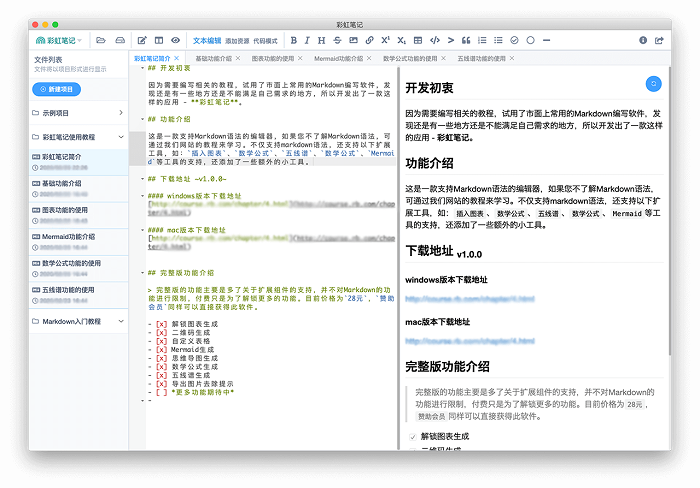Switch to 文本编辑 mode
The image size is (700, 488).
[x=207, y=41]
